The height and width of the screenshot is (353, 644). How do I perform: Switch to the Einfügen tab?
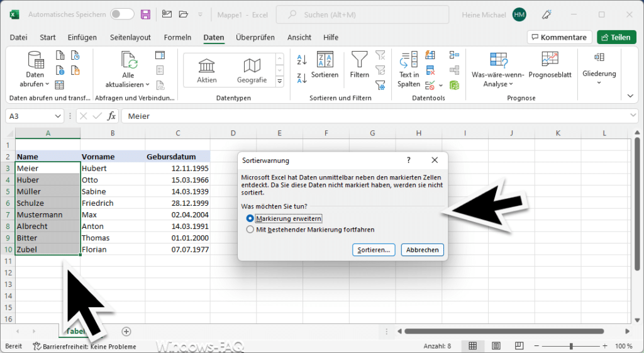click(82, 37)
